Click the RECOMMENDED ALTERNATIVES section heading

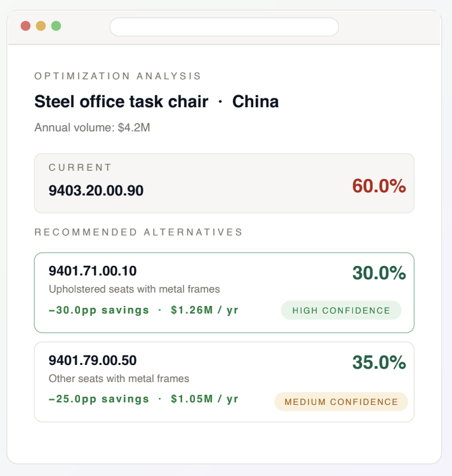tap(138, 232)
